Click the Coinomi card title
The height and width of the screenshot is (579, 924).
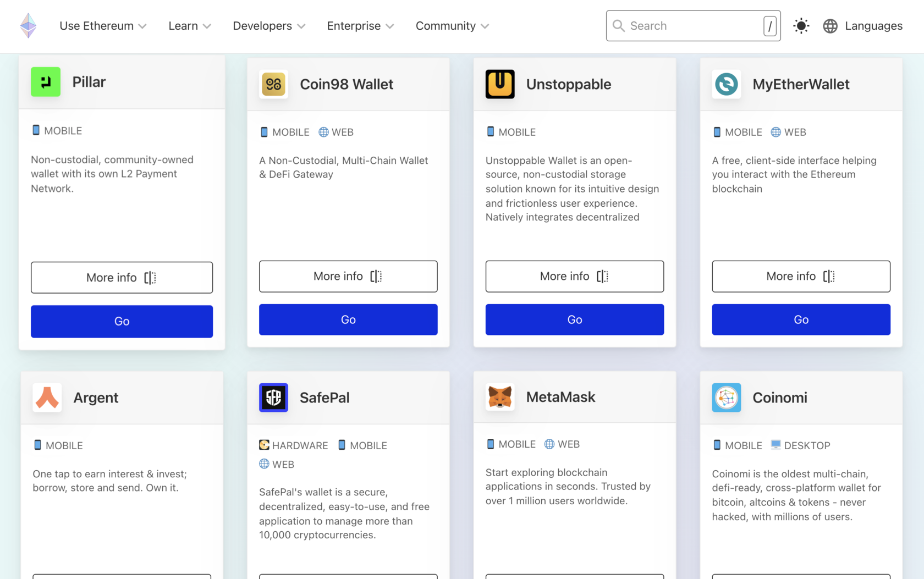click(780, 398)
